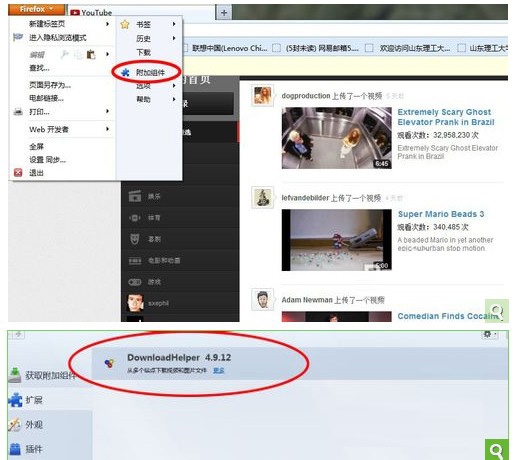The height and width of the screenshot is (460, 519).
Task: Play the elevator prank video thumbnail
Action: click(336, 138)
